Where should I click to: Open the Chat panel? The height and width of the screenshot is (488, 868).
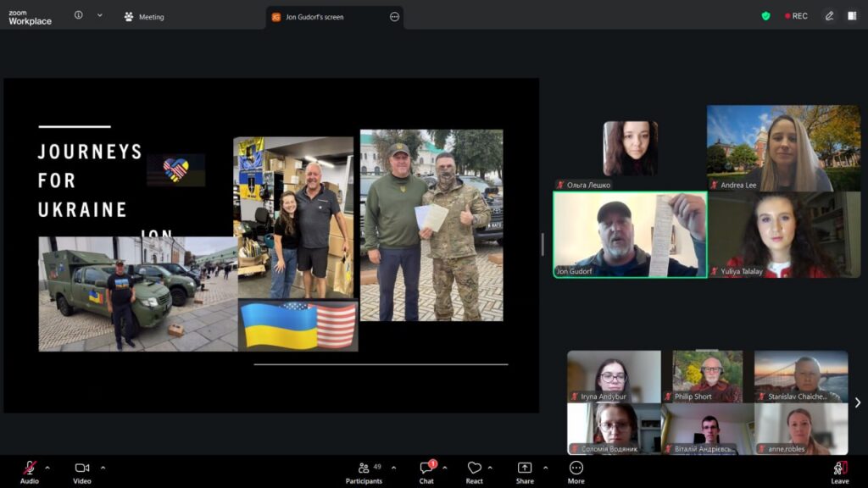tap(426, 468)
